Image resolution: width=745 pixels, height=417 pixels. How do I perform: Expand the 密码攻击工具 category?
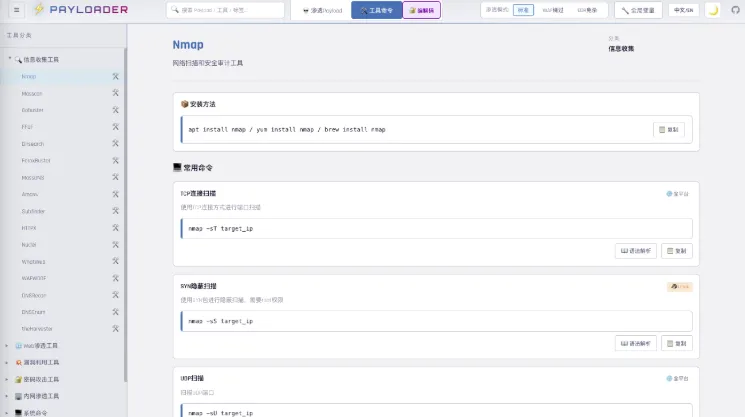[62, 379]
